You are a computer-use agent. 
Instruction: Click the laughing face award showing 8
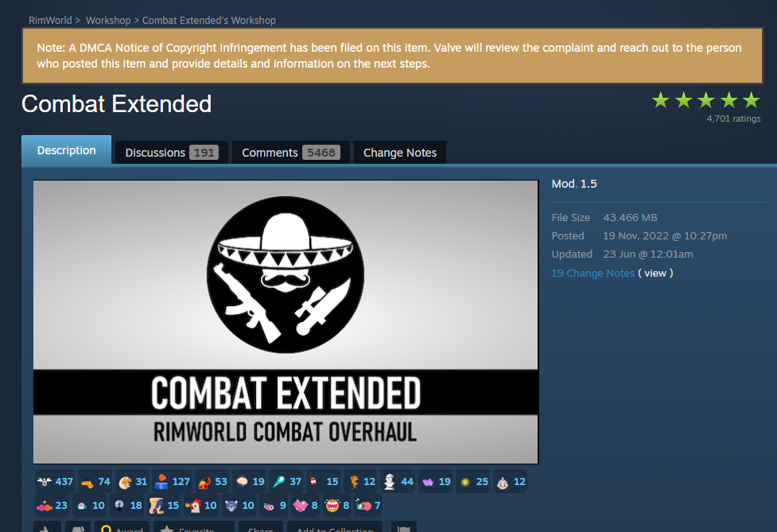point(336,505)
